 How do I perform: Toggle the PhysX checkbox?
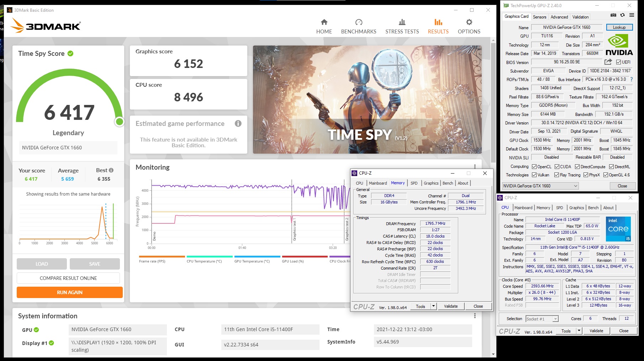coord(586,175)
